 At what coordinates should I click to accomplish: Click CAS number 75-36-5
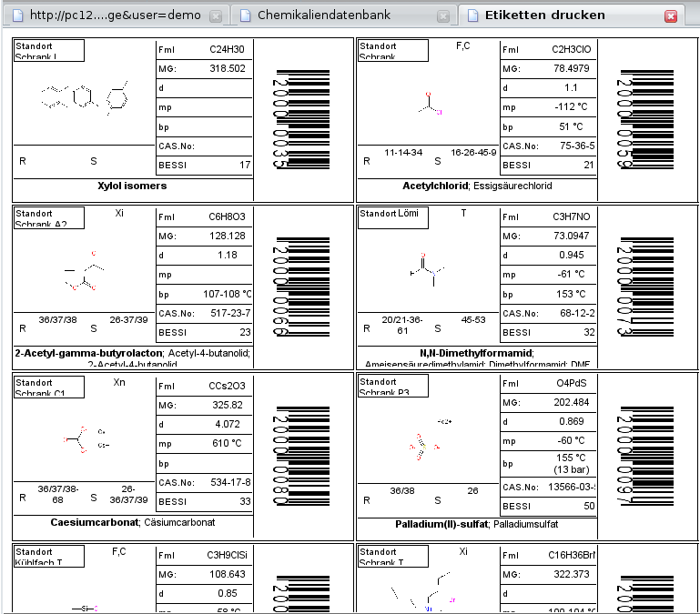click(577, 146)
